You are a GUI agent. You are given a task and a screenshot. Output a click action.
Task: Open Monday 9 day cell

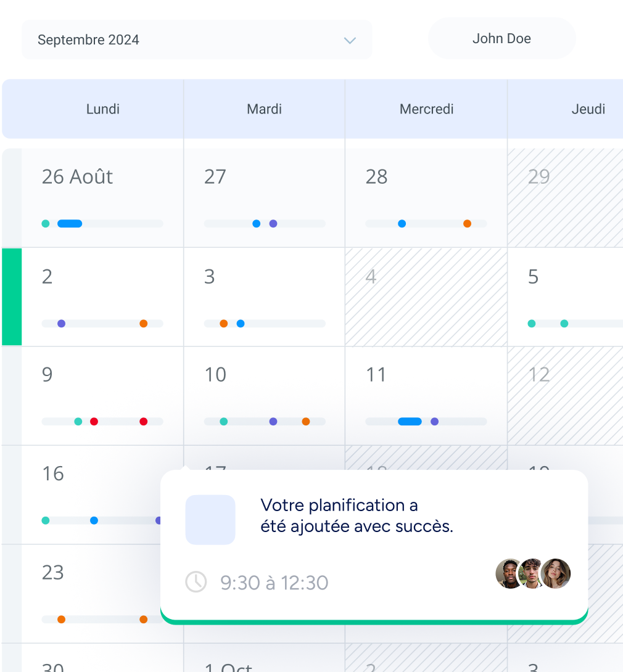(102, 396)
